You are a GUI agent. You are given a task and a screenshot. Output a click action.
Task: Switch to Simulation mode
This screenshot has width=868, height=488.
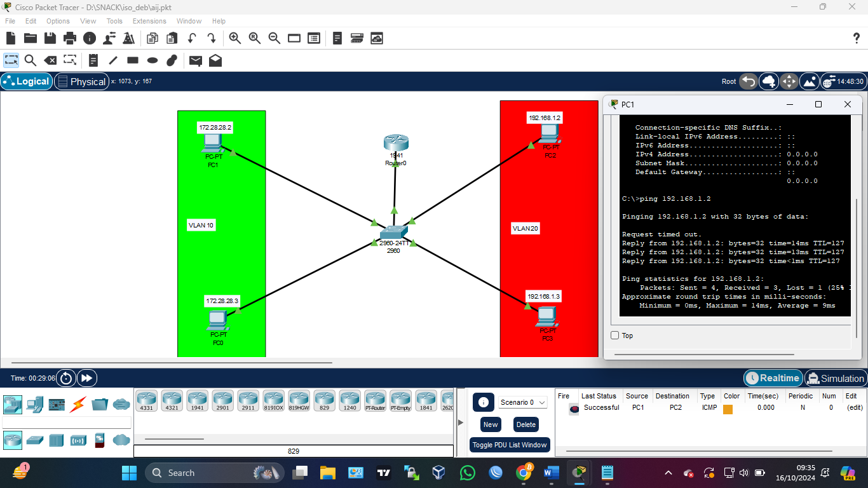click(x=835, y=378)
